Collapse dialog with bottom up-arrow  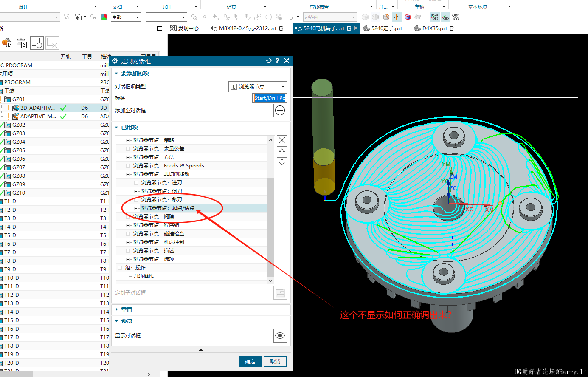pyautogui.click(x=201, y=350)
